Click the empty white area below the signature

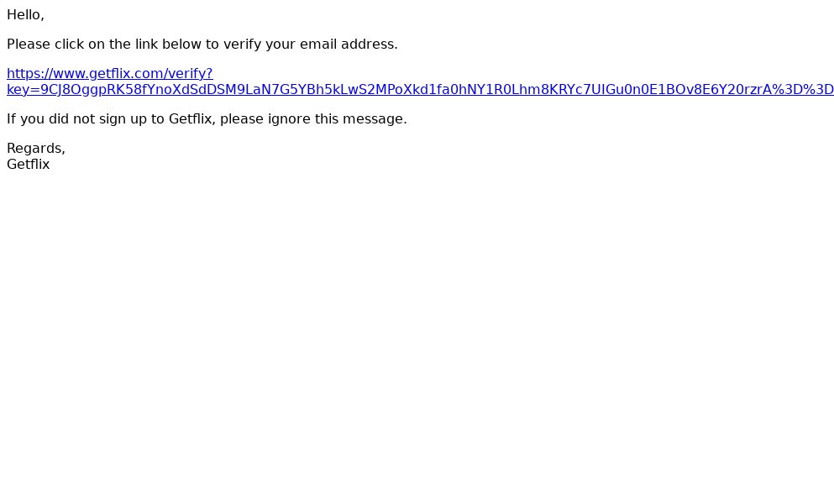click(417, 335)
